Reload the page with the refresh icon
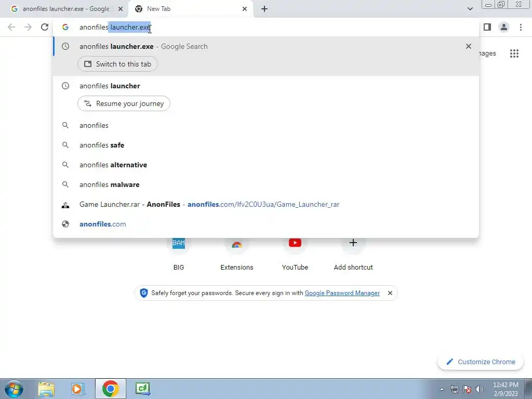 (45, 27)
